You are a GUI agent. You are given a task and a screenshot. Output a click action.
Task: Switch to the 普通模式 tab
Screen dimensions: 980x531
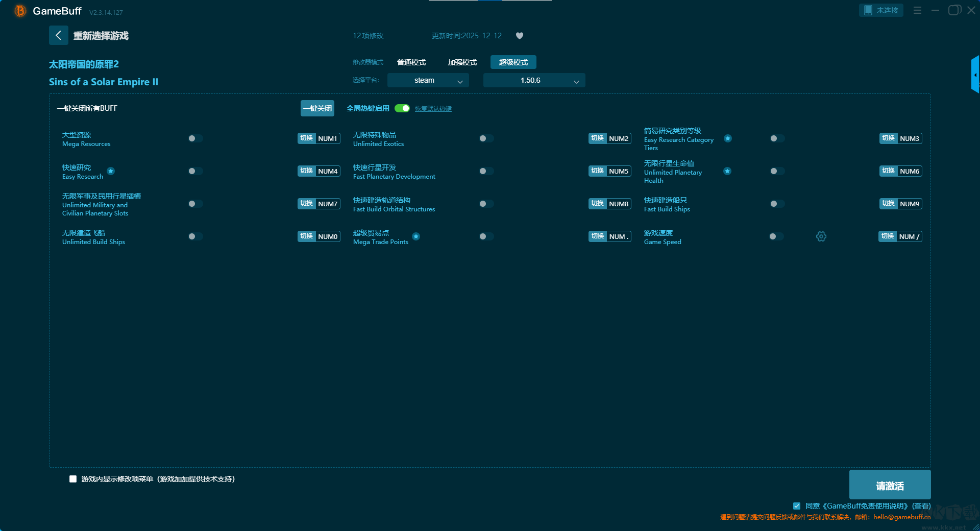pos(411,62)
